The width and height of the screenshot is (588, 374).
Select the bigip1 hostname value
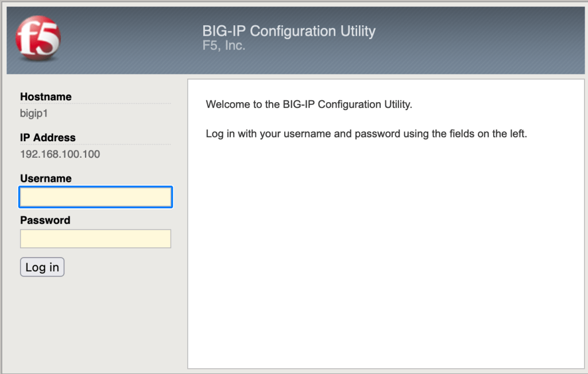(34, 113)
